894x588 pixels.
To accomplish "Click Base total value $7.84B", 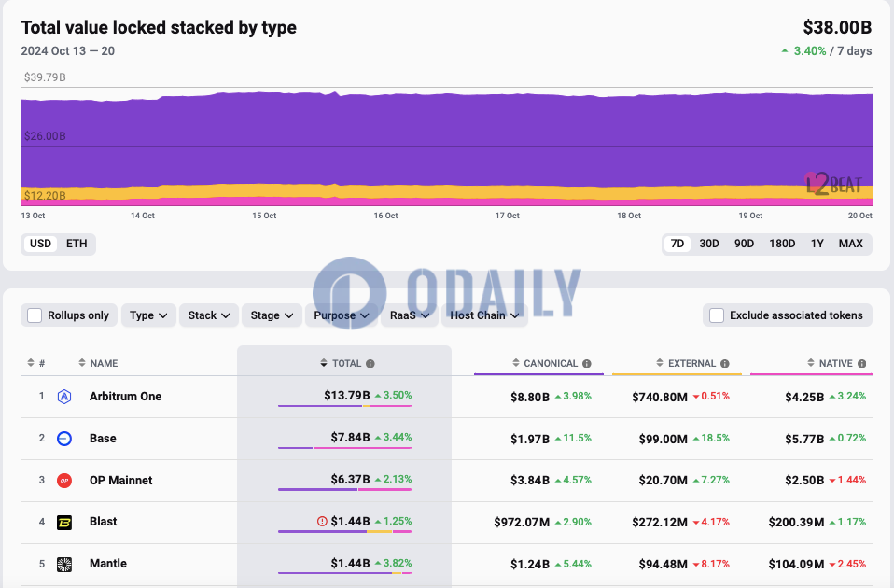I will click(350, 438).
